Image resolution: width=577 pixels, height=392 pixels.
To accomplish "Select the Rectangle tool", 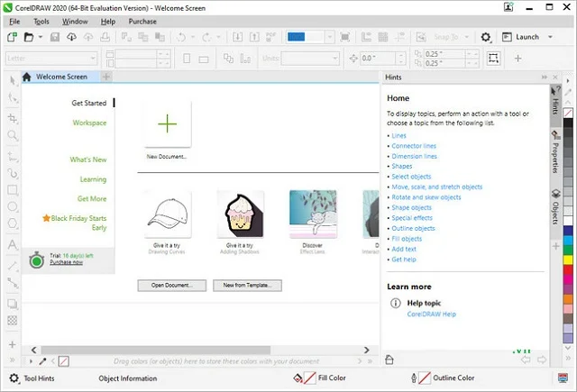I will pos(13,190).
